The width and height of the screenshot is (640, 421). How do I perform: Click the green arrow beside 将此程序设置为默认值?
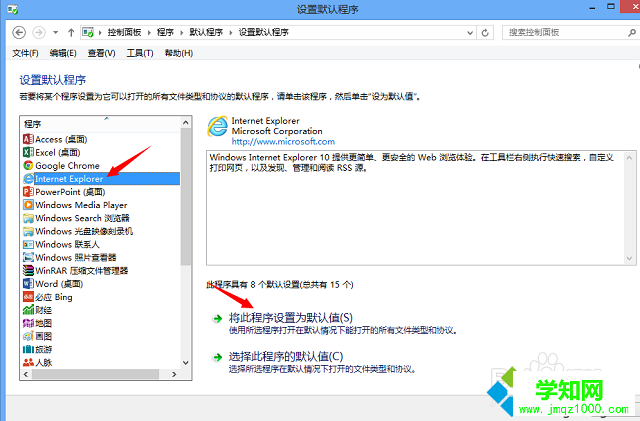pos(218,319)
